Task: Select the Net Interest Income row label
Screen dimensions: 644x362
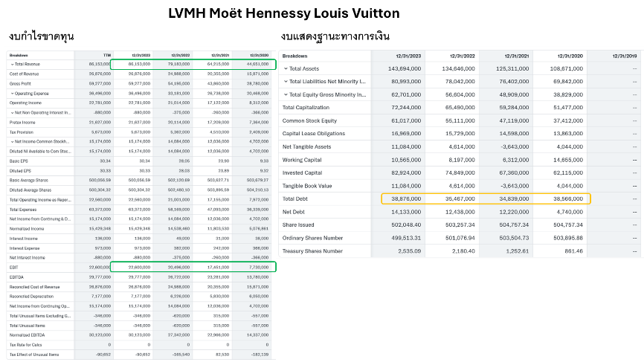Action: pos(27,258)
